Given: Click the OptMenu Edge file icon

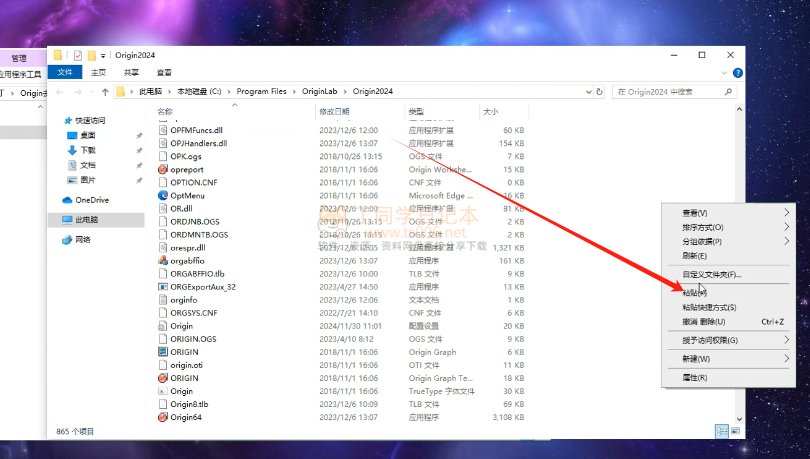Looking at the screenshot, I should 163,196.
